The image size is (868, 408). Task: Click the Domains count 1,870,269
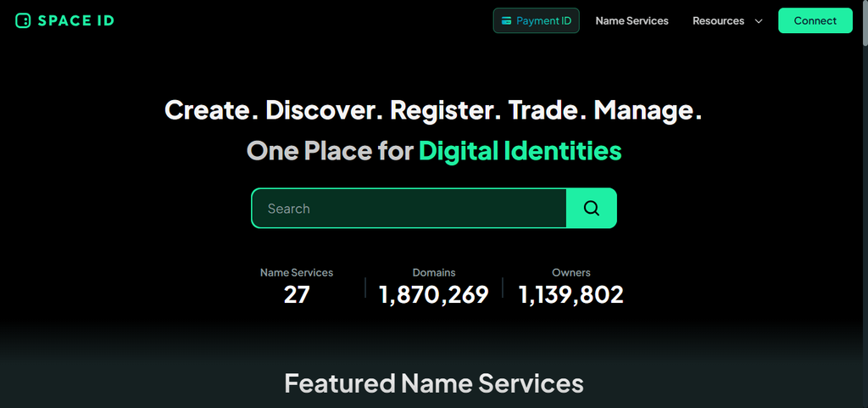coord(434,294)
